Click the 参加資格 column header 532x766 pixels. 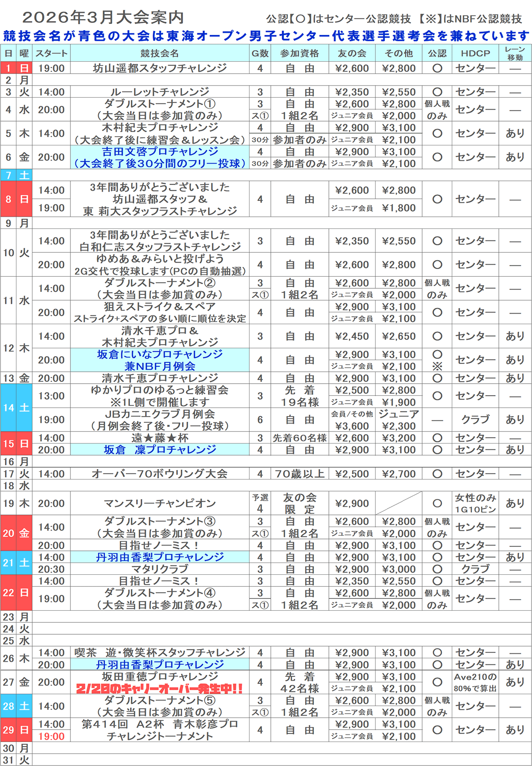click(x=299, y=53)
